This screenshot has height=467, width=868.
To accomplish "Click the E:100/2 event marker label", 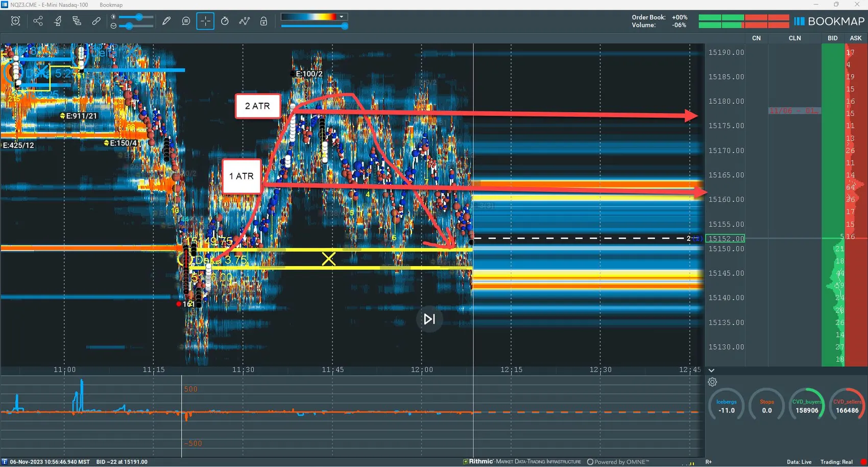I will coord(309,74).
